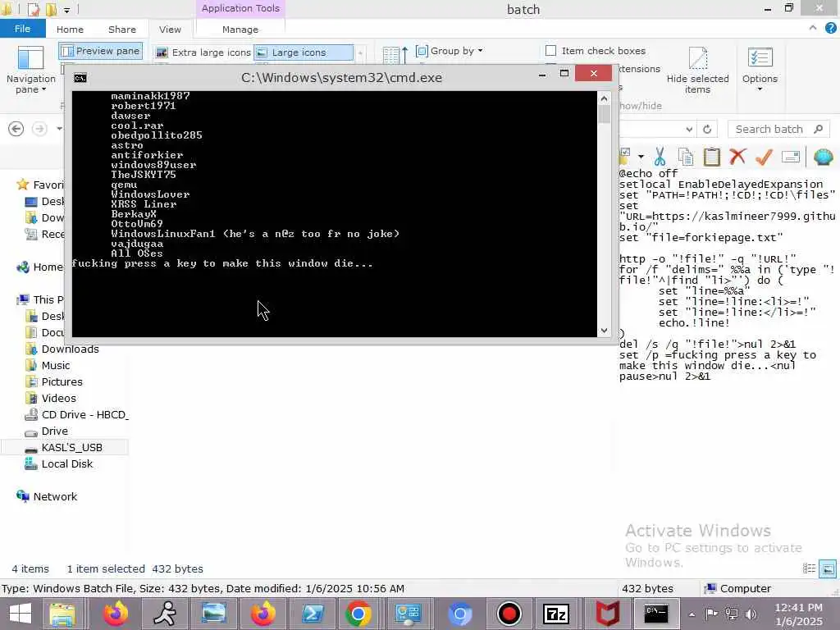Screen dimensions: 840x630
Task: Open the PowerShell taskbar icon
Action: point(313,614)
